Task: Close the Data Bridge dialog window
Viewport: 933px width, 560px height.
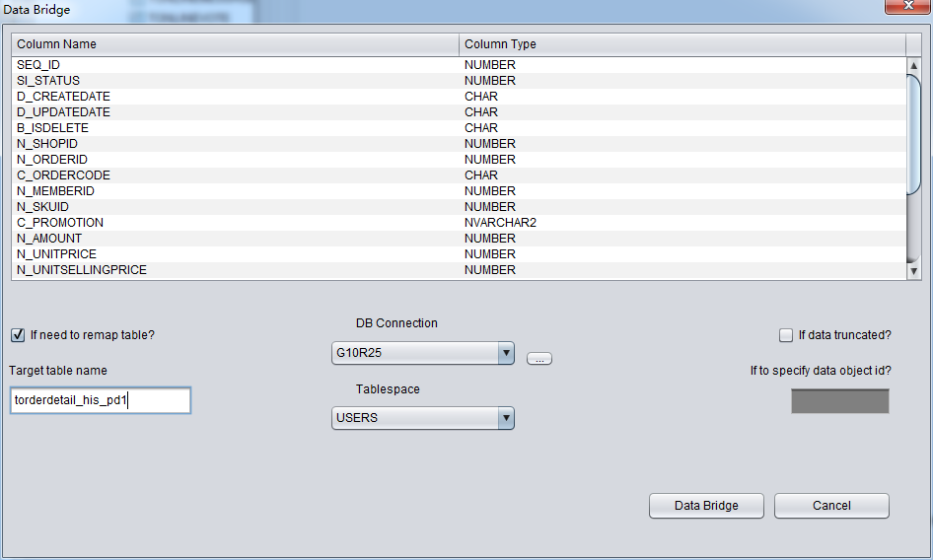Action: [901, 9]
